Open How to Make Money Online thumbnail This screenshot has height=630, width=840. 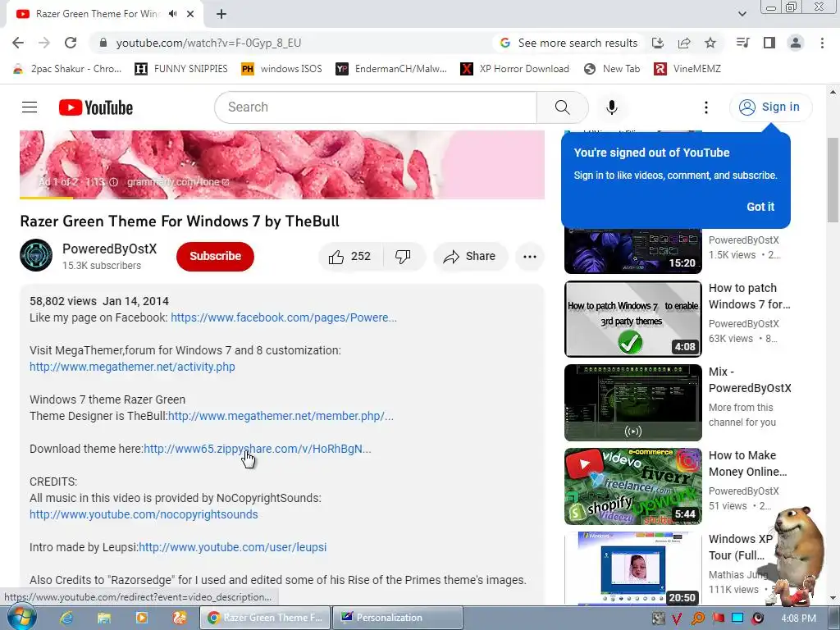click(x=632, y=486)
